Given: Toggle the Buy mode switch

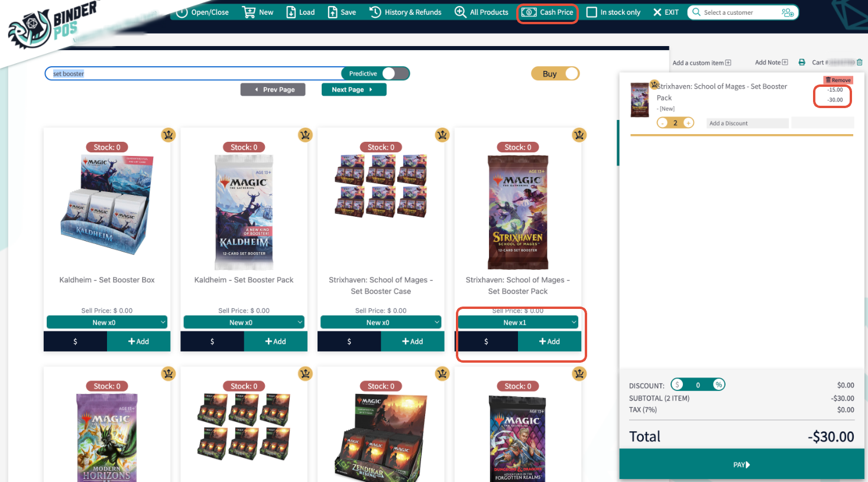Looking at the screenshot, I should (x=571, y=73).
